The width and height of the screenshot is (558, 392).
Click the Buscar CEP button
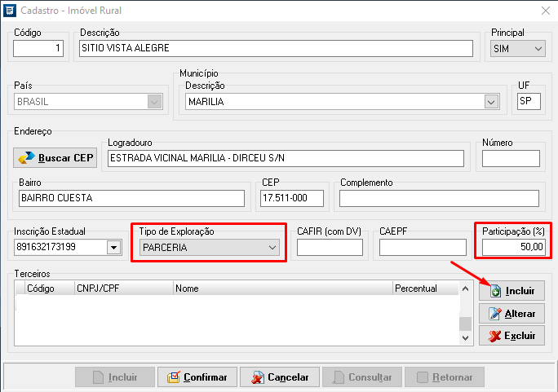pos(55,158)
